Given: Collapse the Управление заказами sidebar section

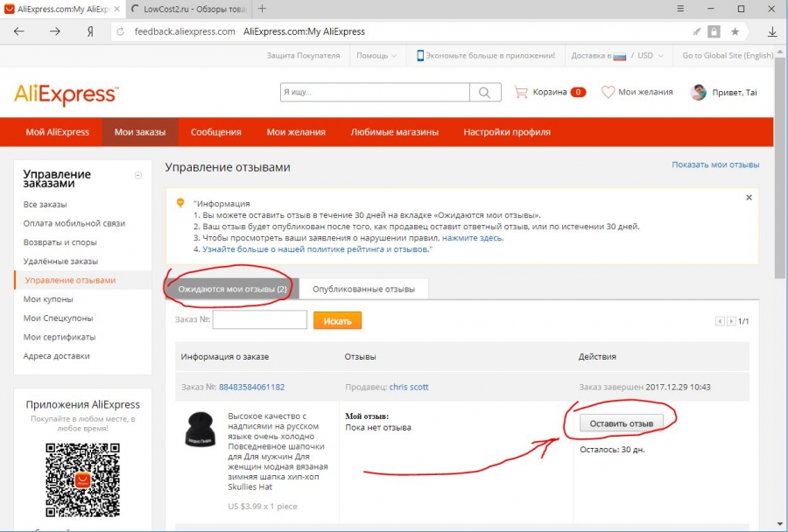Looking at the screenshot, I should tap(137, 176).
